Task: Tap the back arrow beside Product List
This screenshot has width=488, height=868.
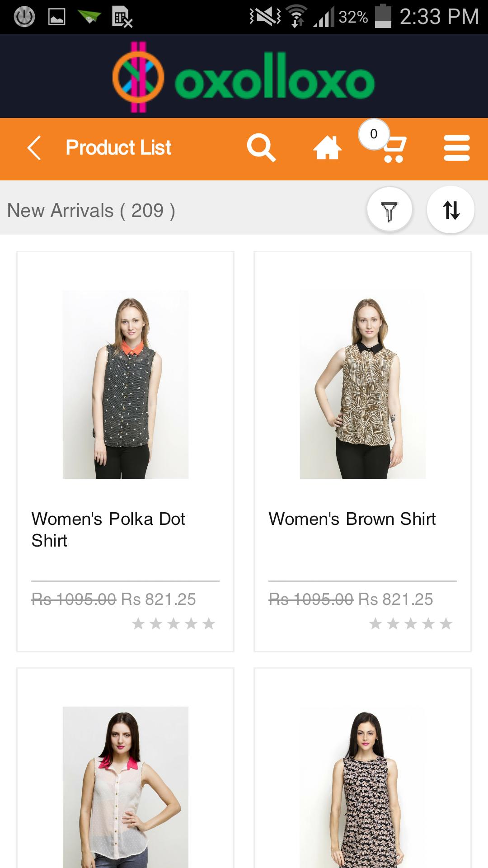Action: 34,148
